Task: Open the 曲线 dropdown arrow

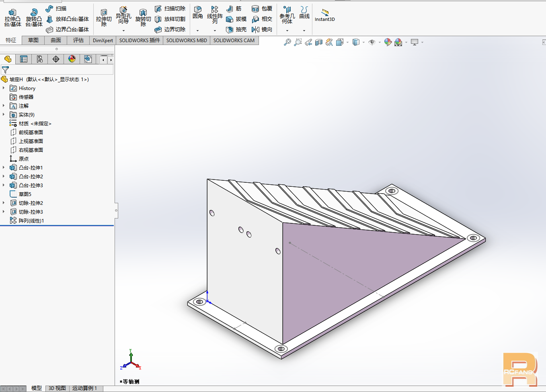Action: coord(304,31)
